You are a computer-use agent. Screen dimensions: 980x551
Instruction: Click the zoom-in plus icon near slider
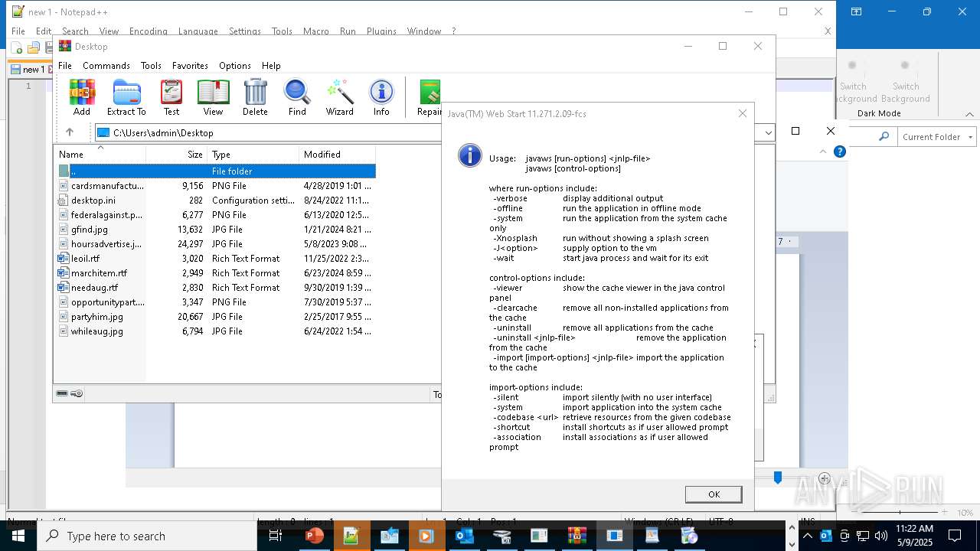click(x=825, y=478)
